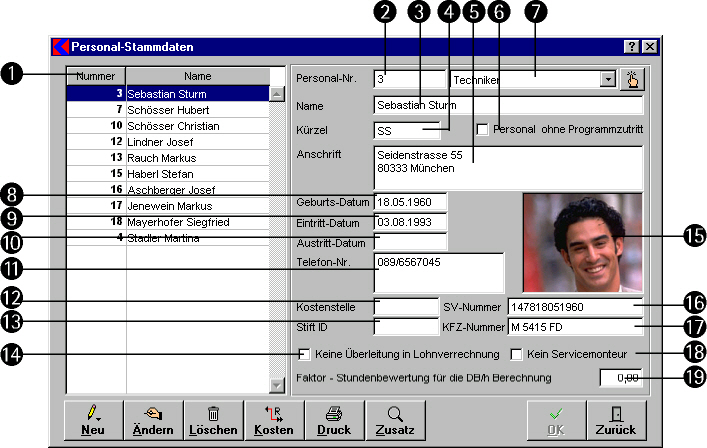Click the employee photo thumbnail
707x448 pixels.
point(581,242)
